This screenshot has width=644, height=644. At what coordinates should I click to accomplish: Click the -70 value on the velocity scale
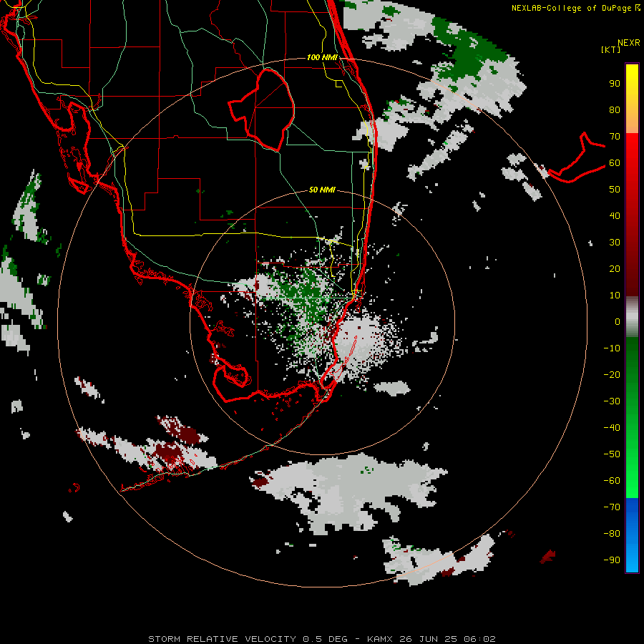tap(612, 507)
